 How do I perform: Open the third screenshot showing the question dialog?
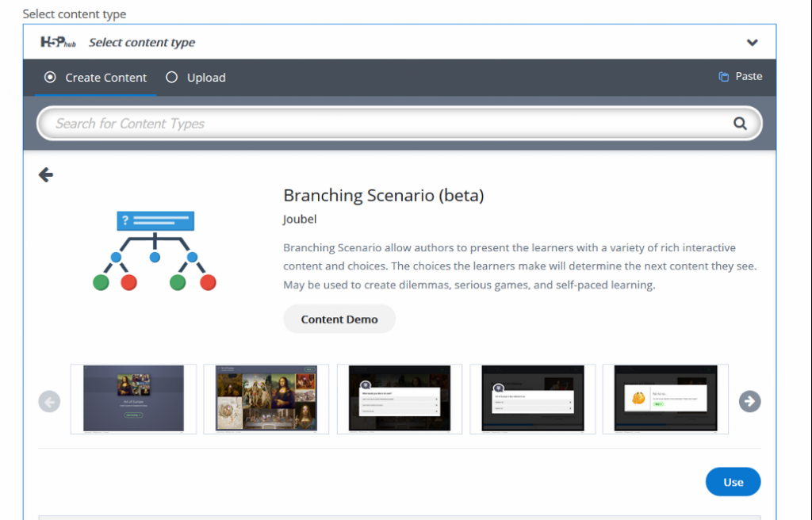400,399
